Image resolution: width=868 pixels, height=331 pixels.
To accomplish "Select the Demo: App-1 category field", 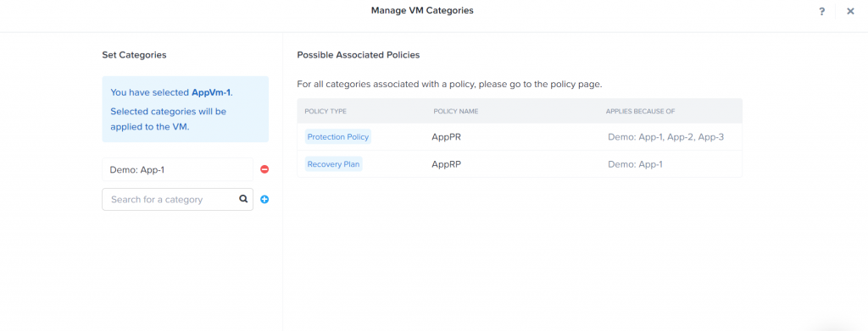I will [x=177, y=169].
